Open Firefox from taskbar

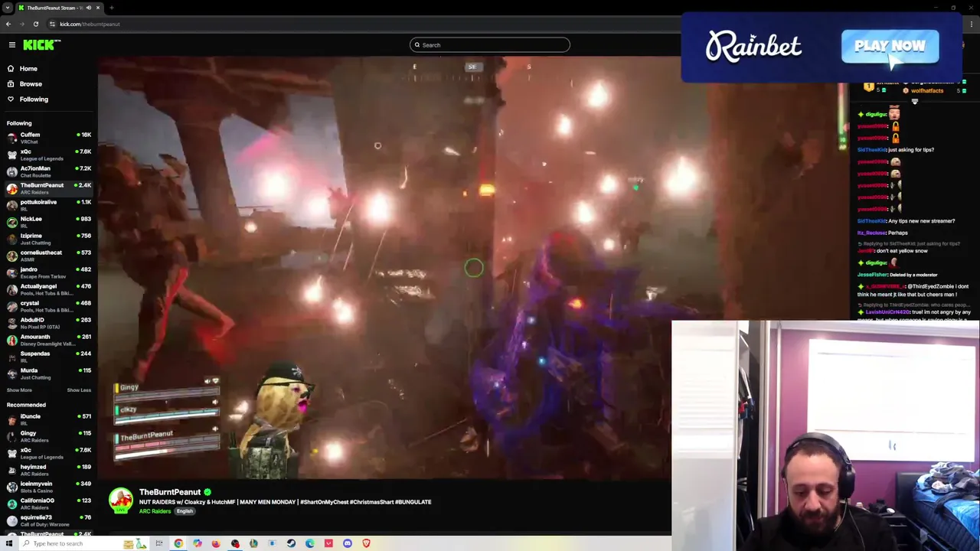click(x=216, y=543)
